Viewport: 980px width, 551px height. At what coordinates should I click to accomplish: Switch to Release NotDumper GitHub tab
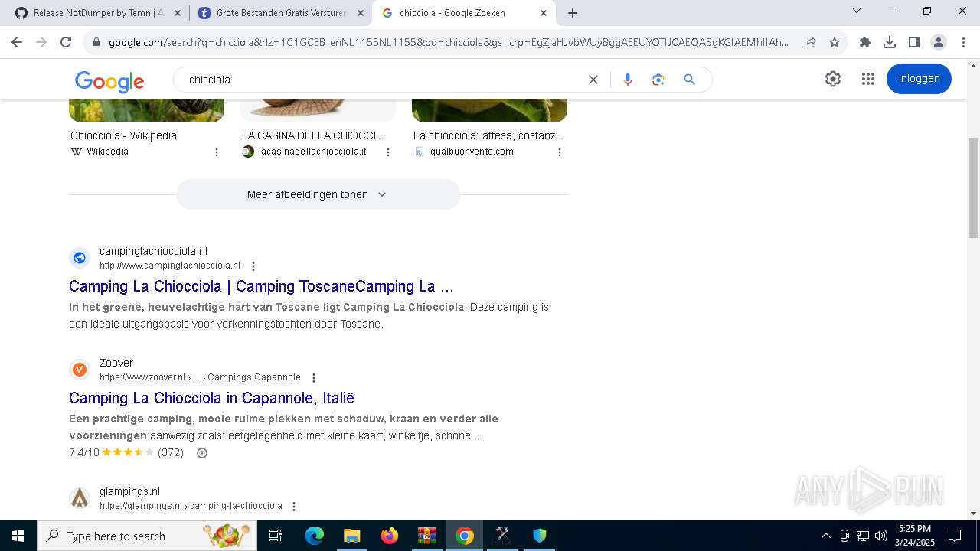pyautogui.click(x=98, y=13)
